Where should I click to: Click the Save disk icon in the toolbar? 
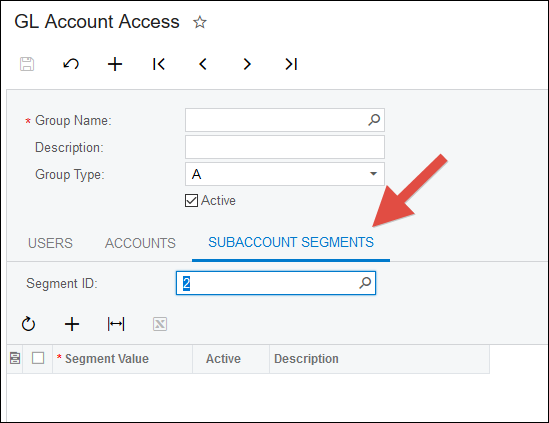27,64
